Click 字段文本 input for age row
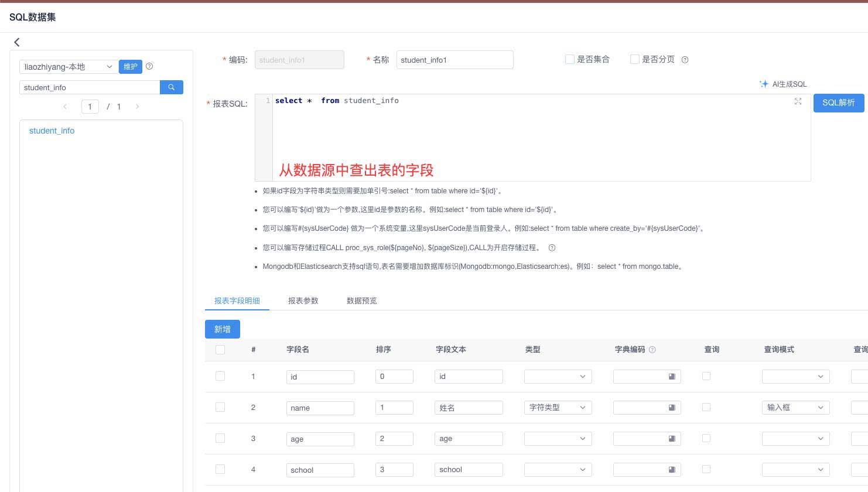The height and width of the screenshot is (492, 868). tap(469, 439)
